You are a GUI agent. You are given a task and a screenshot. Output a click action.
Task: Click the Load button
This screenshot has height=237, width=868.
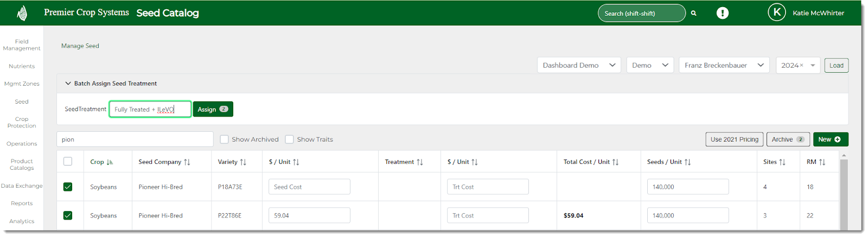click(x=837, y=66)
